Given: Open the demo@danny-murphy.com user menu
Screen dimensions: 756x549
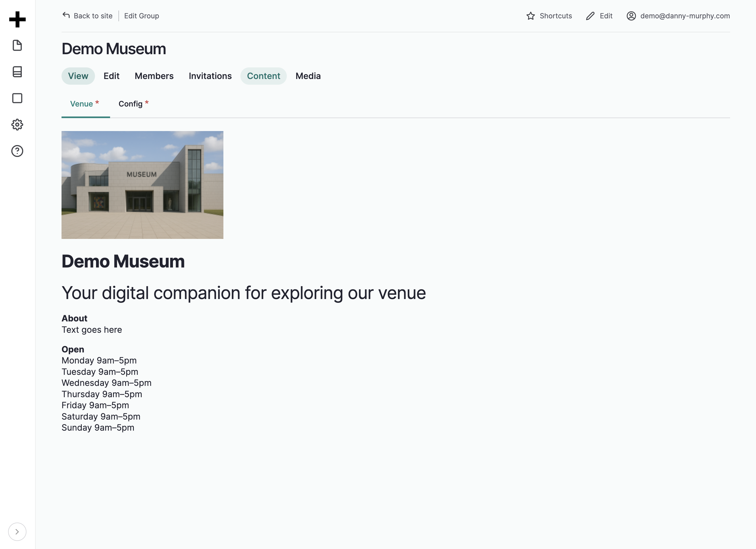Looking at the screenshot, I should click(678, 16).
